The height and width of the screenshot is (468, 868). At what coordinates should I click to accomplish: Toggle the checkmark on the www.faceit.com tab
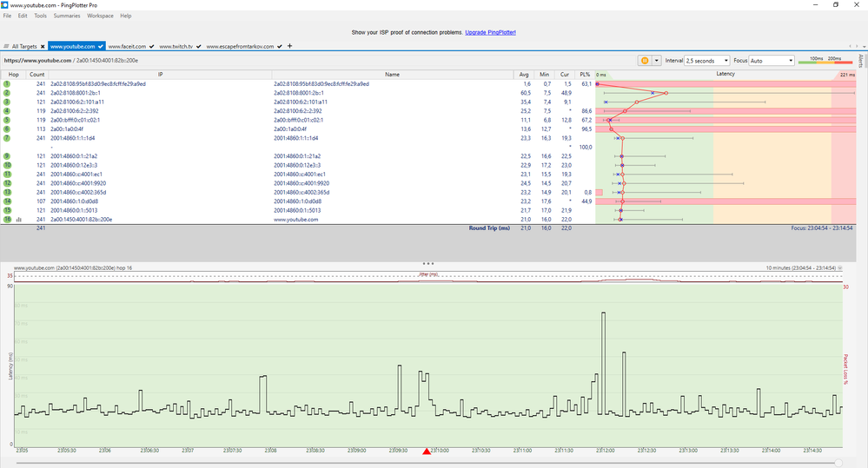click(x=152, y=47)
